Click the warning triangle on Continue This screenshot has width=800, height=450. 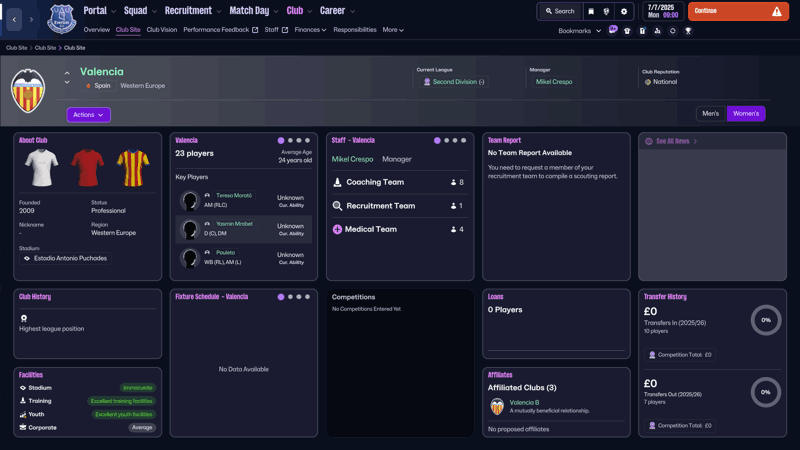[x=777, y=11]
